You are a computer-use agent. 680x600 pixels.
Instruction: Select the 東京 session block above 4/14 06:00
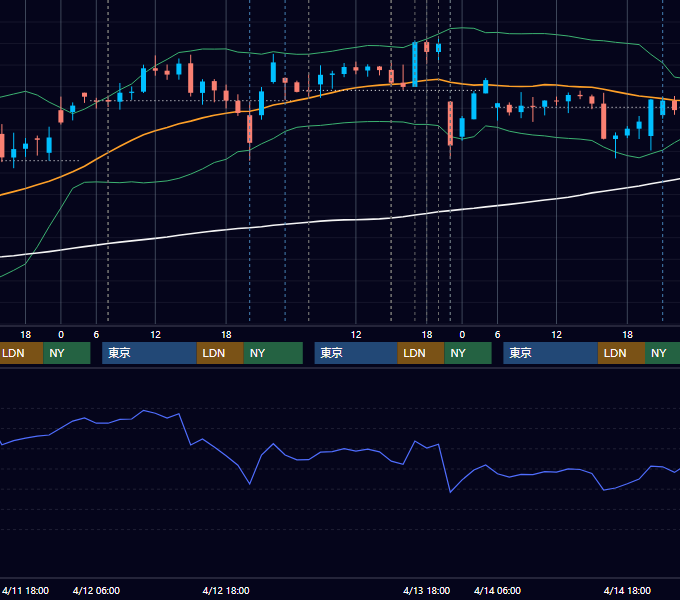click(550, 353)
